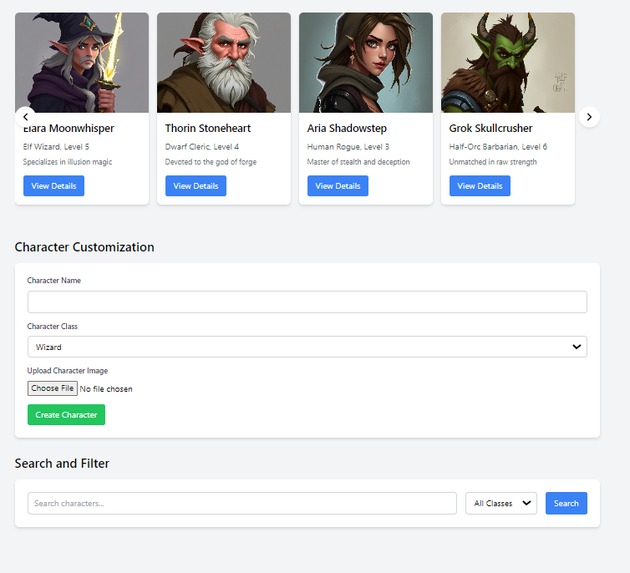Click the 'Elf Wizard, Level 5' text

click(x=56, y=147)
